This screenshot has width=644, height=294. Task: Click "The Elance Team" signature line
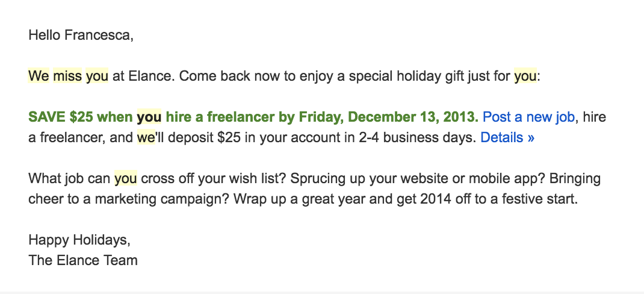pos(83,260)
